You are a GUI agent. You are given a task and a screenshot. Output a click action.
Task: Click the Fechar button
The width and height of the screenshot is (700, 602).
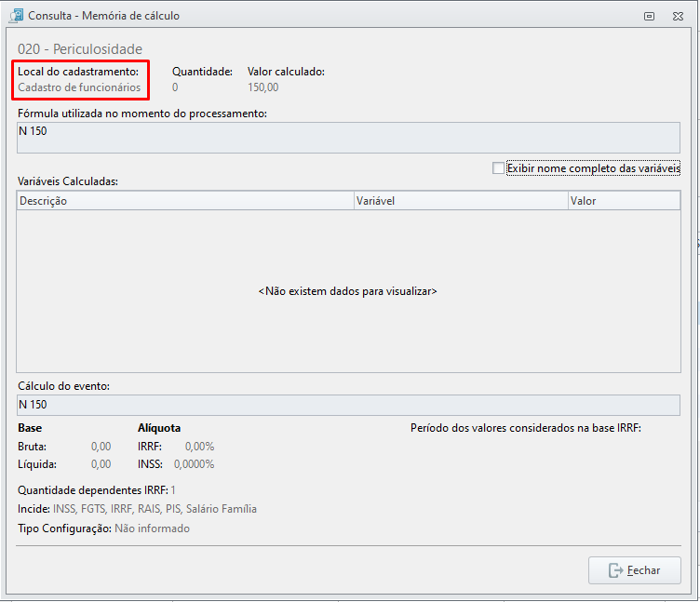click(635, 569)
